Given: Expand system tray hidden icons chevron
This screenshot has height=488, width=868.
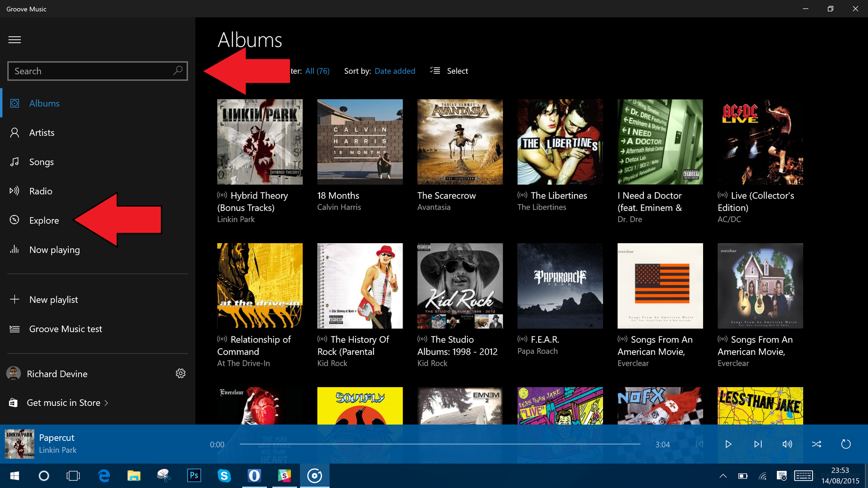Looking at the screenshot, I should [723, 476].
